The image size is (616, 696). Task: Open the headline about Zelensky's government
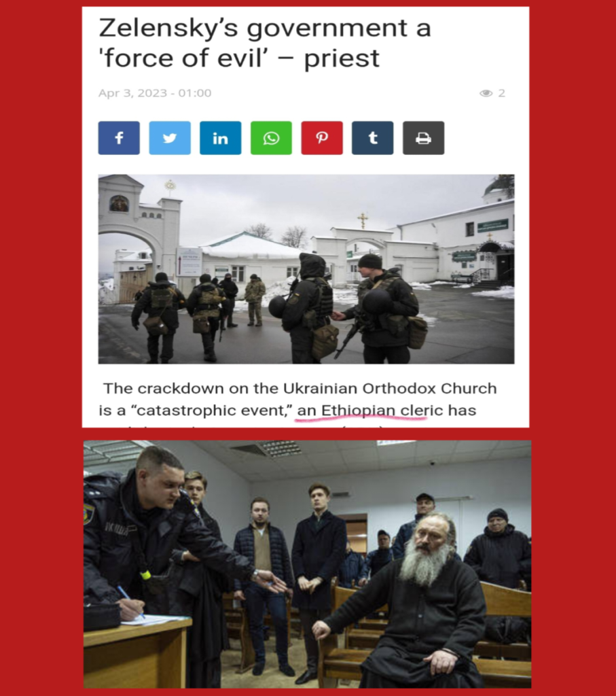tap(265, 43)
